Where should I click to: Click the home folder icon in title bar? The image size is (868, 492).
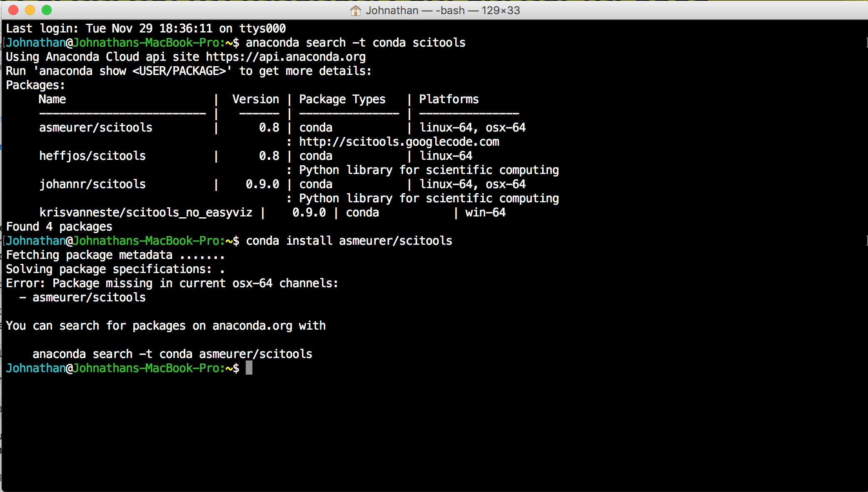click(x=355, y=10)
